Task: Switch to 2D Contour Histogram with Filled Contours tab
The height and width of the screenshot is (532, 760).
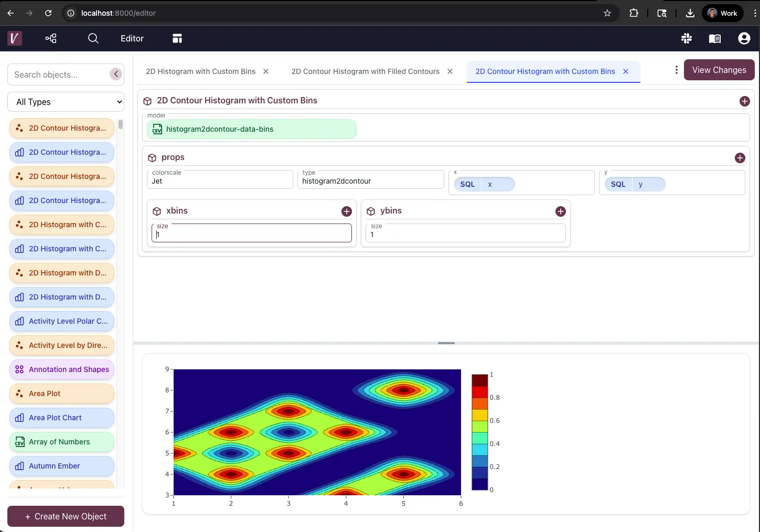Action: pyautogui.click(x=366, y=71)
